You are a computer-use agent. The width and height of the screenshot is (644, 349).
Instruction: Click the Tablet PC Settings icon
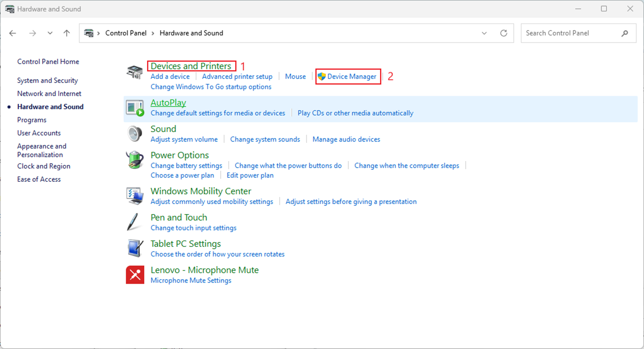pyautogui.click(x=135, y=248)
